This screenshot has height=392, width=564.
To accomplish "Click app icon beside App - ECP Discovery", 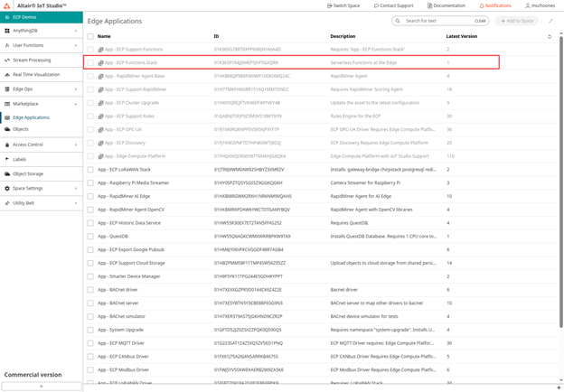I will pyautogui.click(x=100, y=143).
